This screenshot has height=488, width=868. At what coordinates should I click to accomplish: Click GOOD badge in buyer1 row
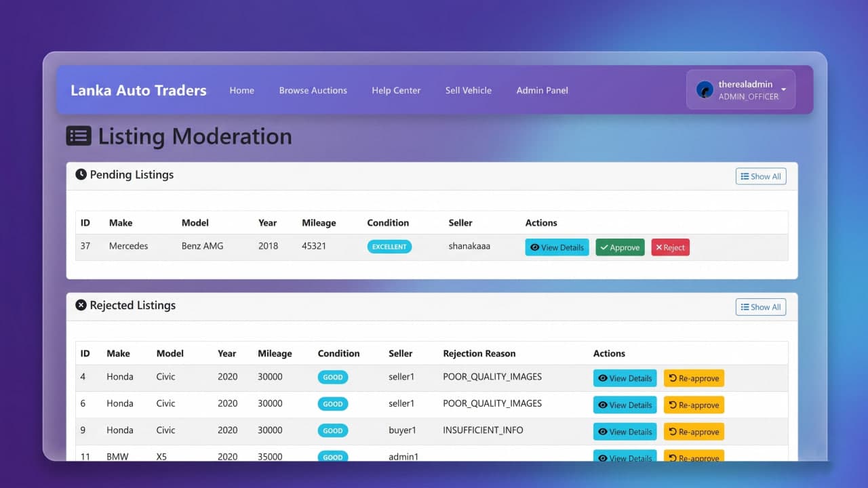tap(333, 430)
